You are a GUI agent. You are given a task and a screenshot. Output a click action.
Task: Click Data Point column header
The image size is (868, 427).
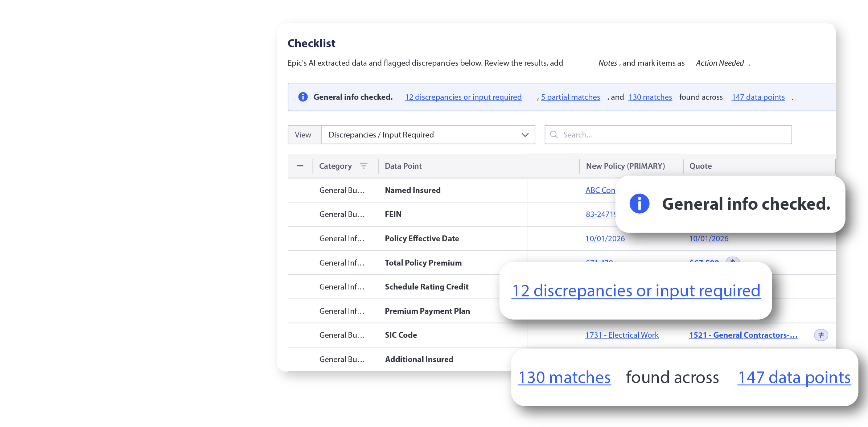pyautogui.click(x=403, y=166)
